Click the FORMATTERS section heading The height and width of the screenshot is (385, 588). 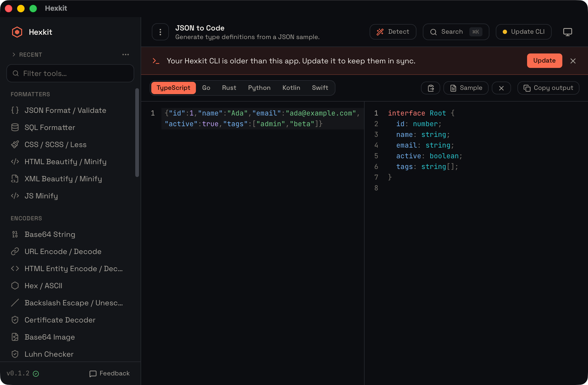pos(30,94)
